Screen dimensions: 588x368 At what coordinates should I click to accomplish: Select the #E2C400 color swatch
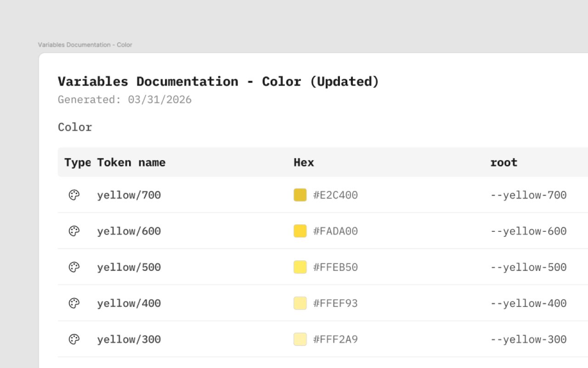pyautogui.click(x=300, y=195)
